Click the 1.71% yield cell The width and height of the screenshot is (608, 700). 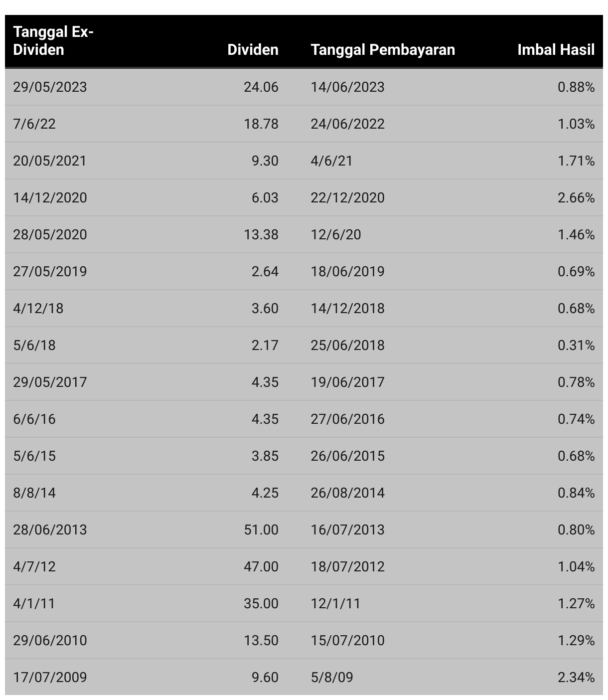[576, 161]
